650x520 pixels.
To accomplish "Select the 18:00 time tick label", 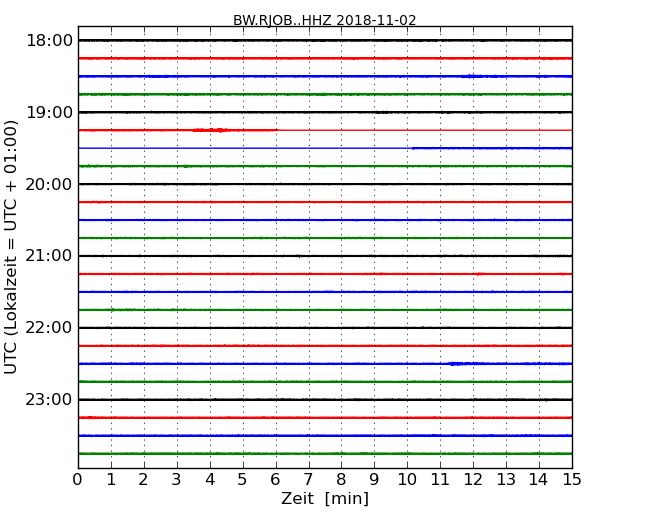I will click(49, 41).
